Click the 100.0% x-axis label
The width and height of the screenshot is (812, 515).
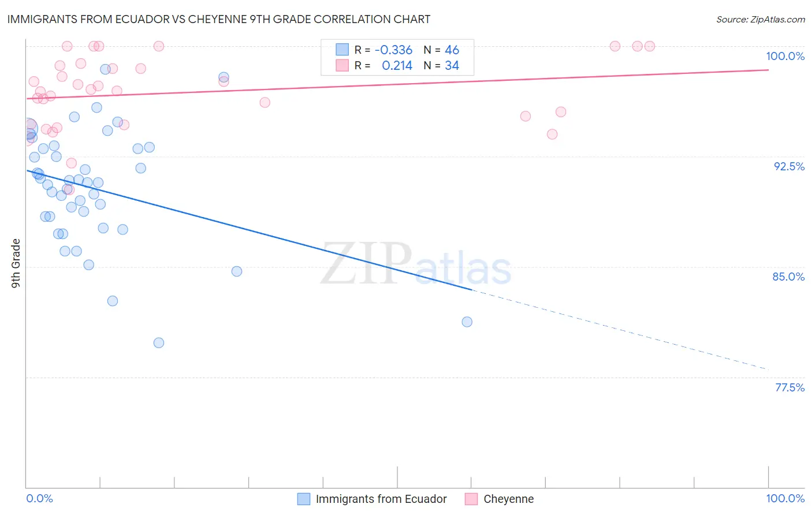[785, 498]
